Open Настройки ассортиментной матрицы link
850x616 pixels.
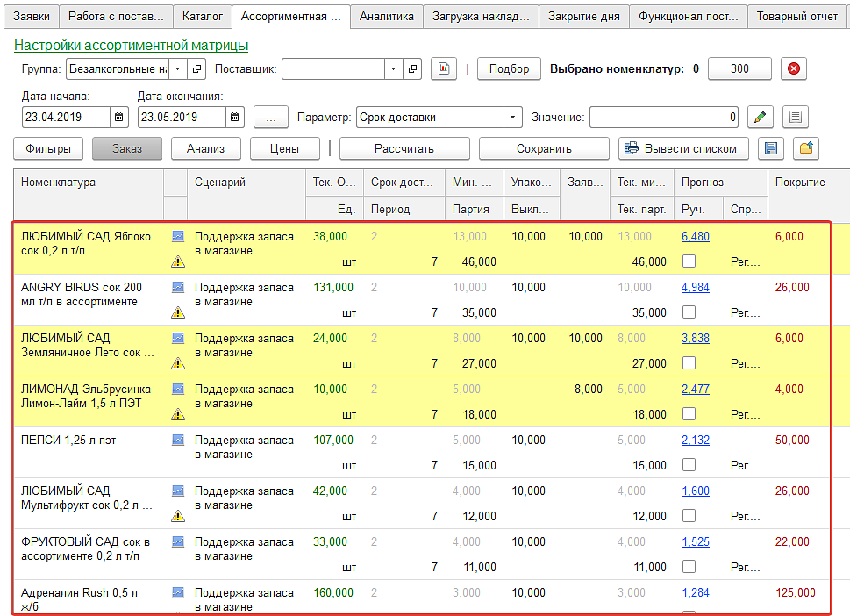point(132,46)
